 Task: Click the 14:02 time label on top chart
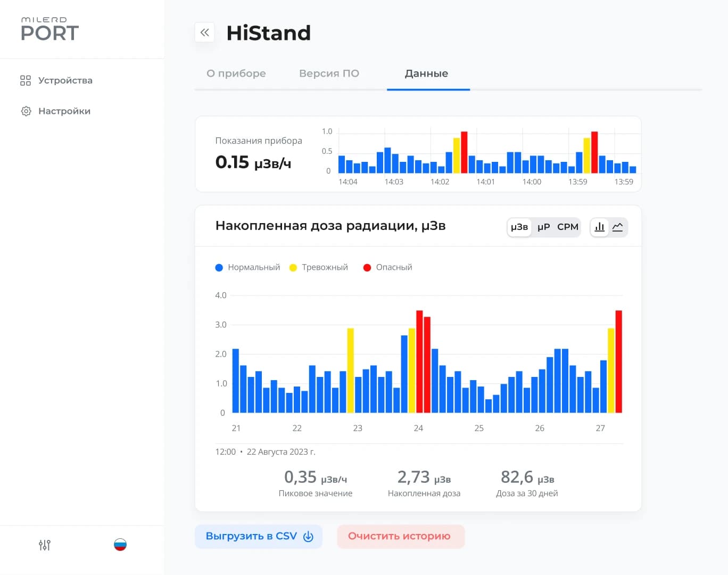tap(440, 182)
